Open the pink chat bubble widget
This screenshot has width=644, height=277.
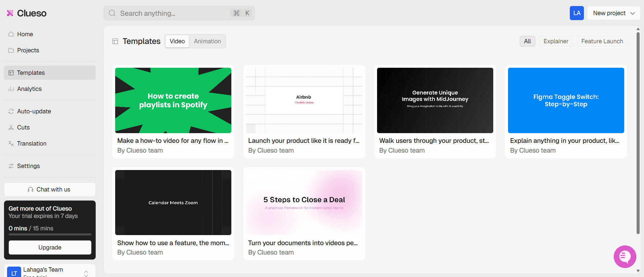coord(625,257)
